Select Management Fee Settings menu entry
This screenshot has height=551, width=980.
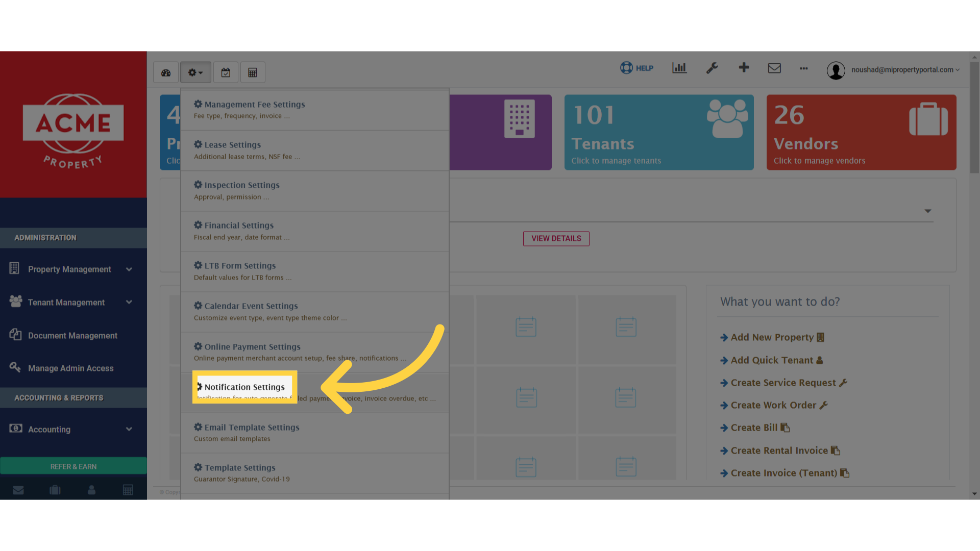tap(315, 110)
